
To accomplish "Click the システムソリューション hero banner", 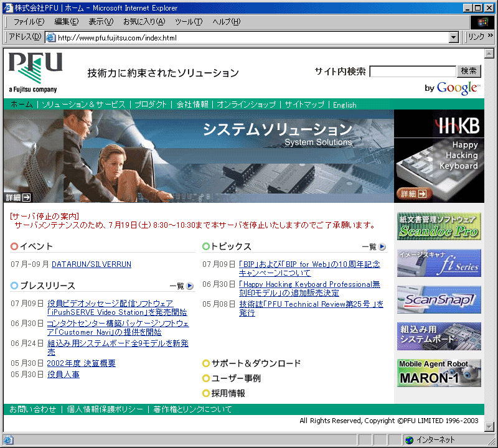I will [x=199, y=156].
